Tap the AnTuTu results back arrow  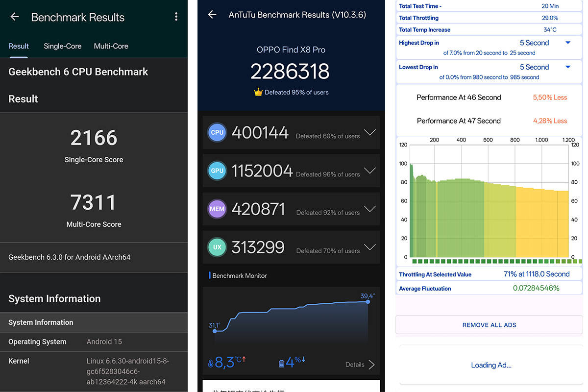(212, 15)
